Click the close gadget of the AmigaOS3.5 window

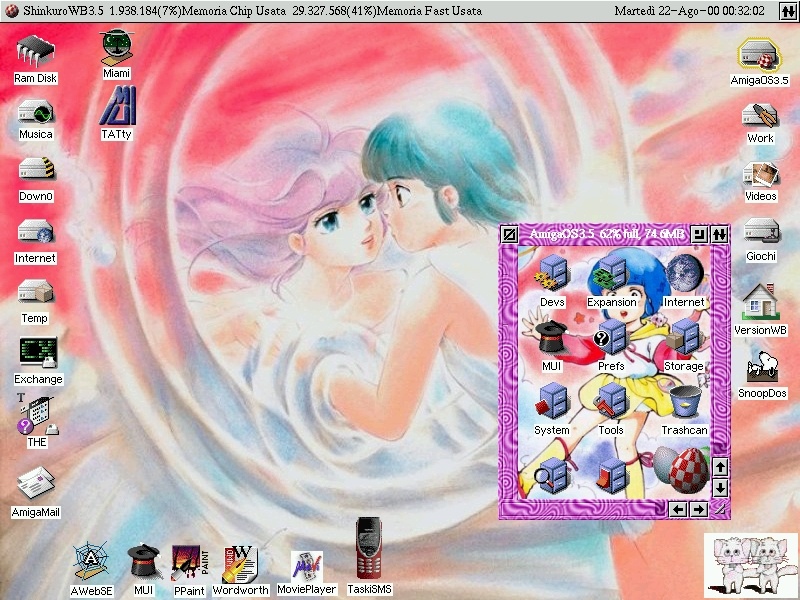pos(509,235)
